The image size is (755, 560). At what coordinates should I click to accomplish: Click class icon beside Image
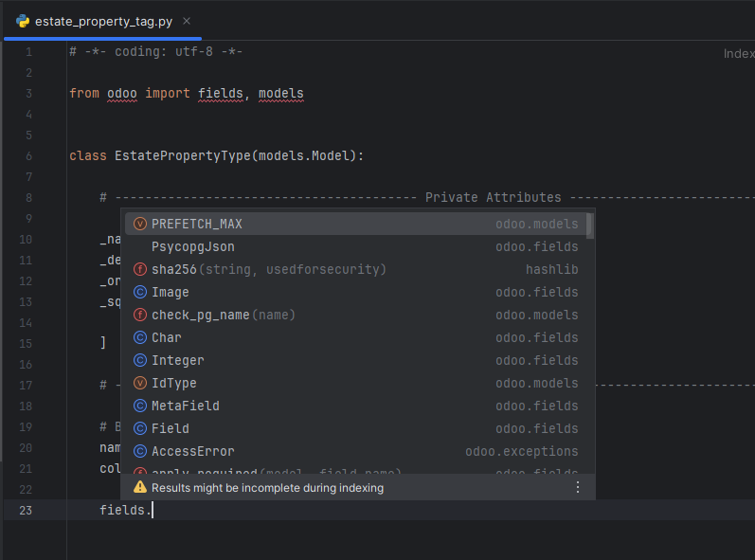(x=139, y=292)
